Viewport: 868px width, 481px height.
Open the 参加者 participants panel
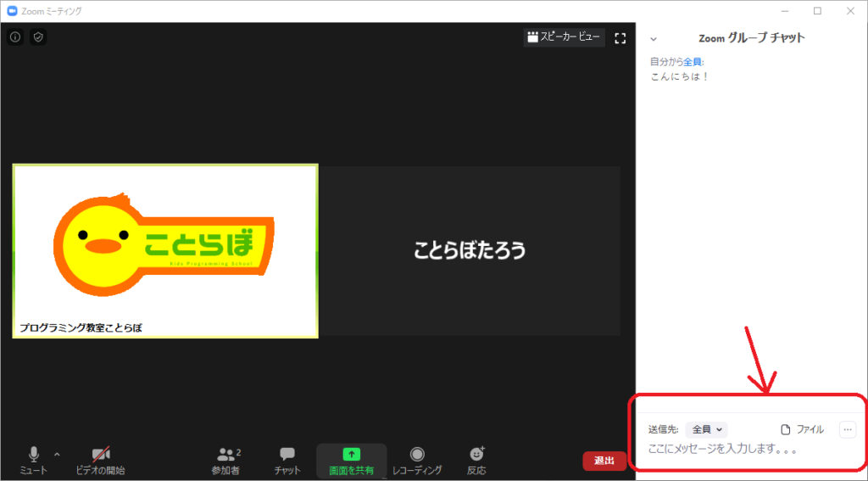pyautogui.click(x=225, y=461)
